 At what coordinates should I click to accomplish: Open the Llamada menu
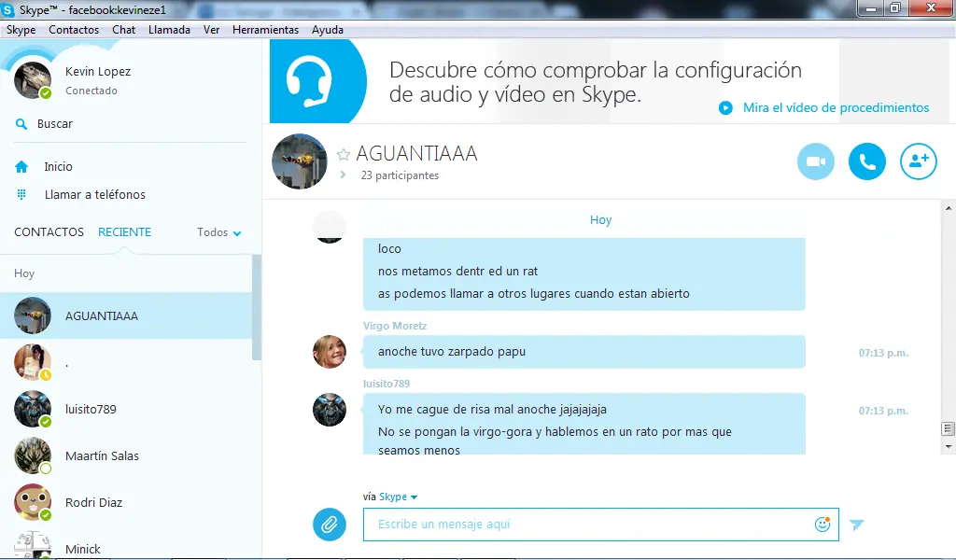(x=170, y=29)
